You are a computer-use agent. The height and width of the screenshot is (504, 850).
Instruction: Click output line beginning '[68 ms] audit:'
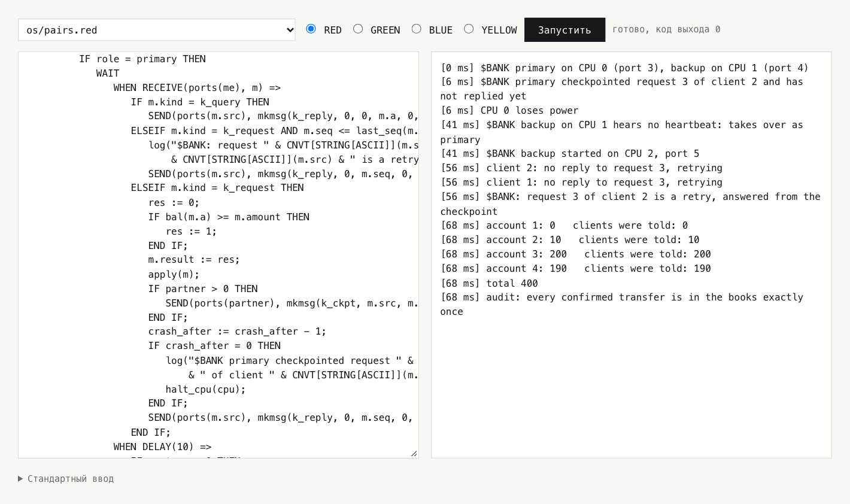(x=621, y=305)
